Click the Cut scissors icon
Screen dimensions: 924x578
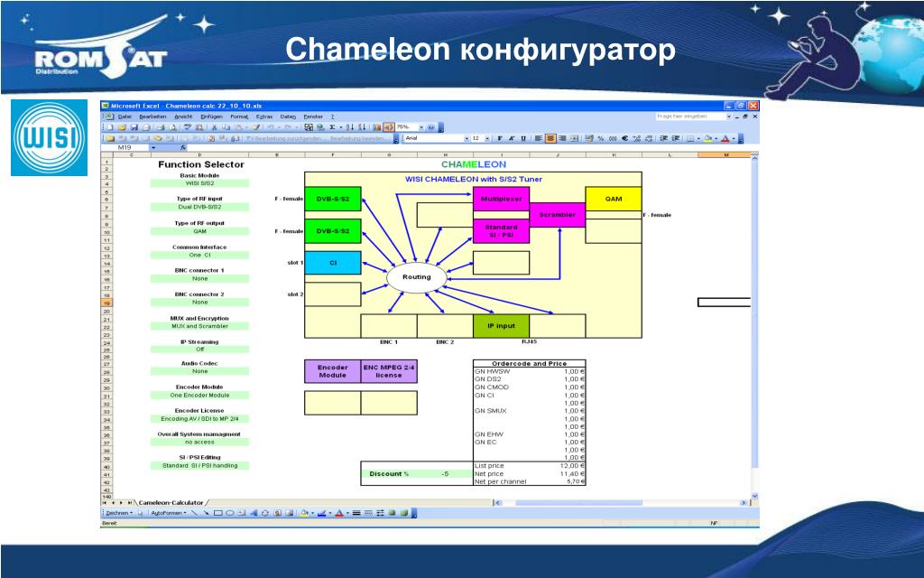pyautogui.click(x=215, y=126)
